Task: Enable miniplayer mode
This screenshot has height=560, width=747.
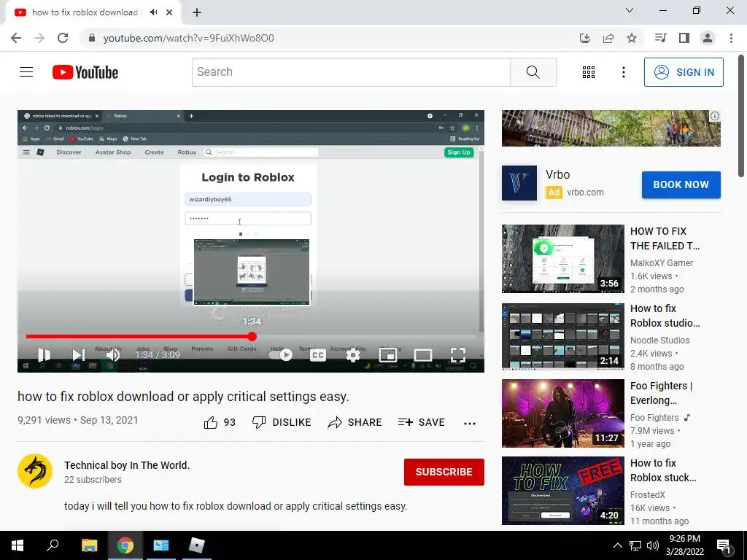Action: tap(388, 355)
